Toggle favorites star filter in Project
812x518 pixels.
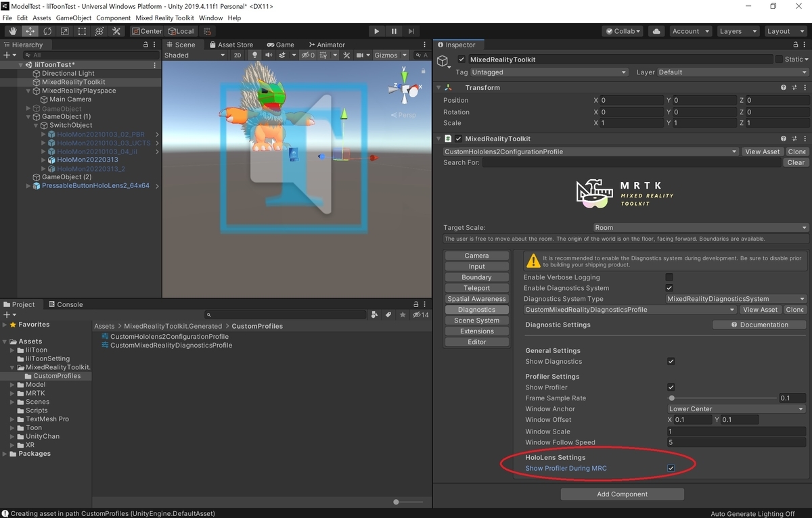403,315
